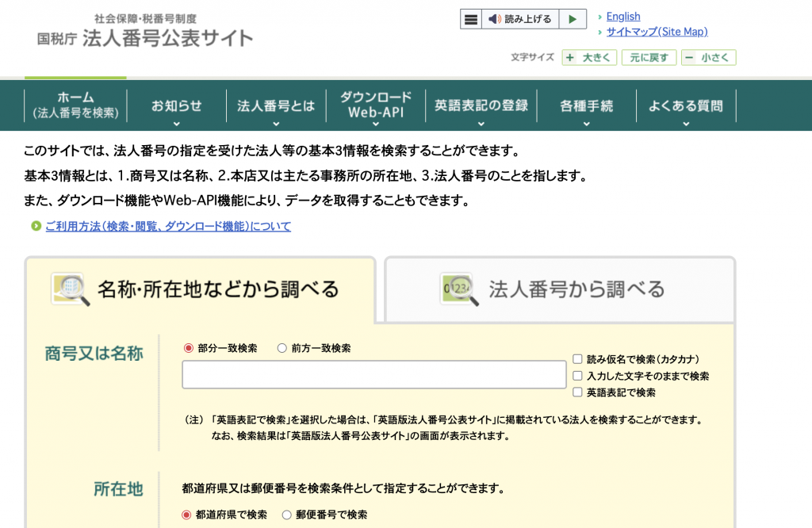Select 前方一致検索 radio button

click(282, 348)
